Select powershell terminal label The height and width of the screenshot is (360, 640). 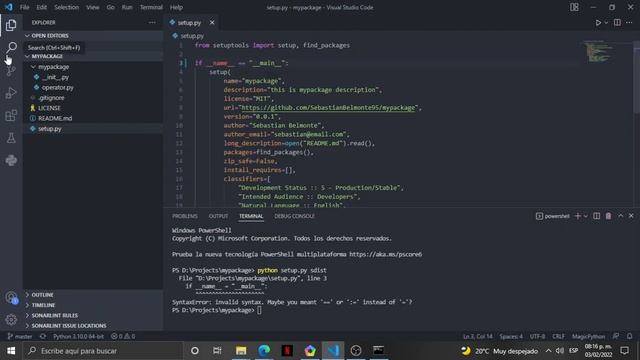pos(553,216)
